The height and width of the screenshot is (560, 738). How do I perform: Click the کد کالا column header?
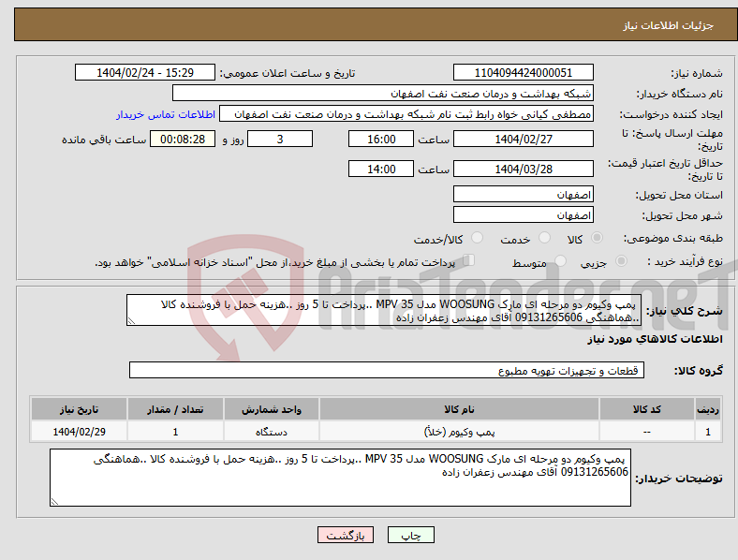point(647,409)
